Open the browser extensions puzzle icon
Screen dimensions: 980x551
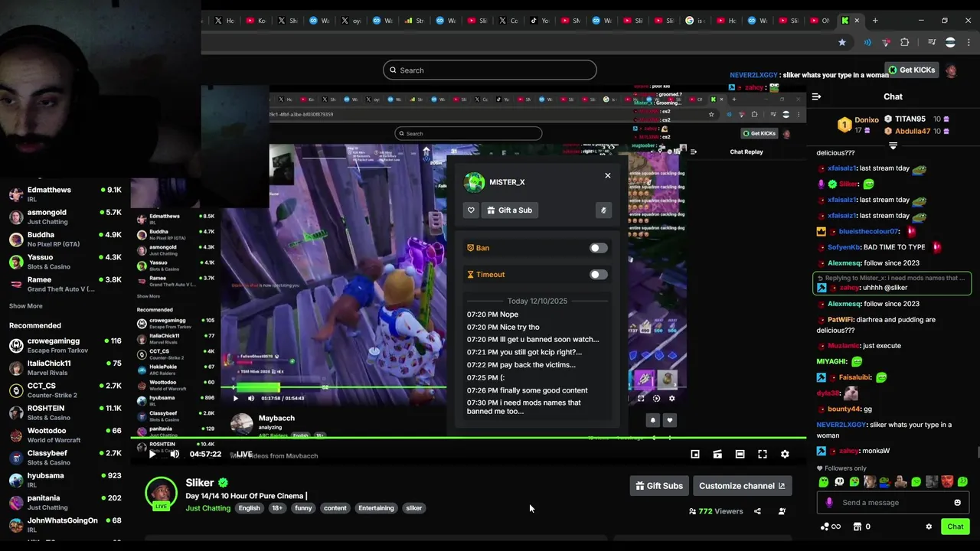tap(904, 43)
